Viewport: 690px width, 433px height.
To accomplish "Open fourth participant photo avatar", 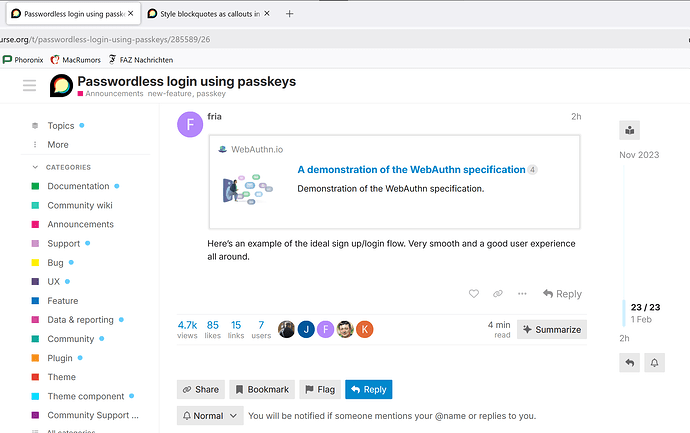I will 345,329.
